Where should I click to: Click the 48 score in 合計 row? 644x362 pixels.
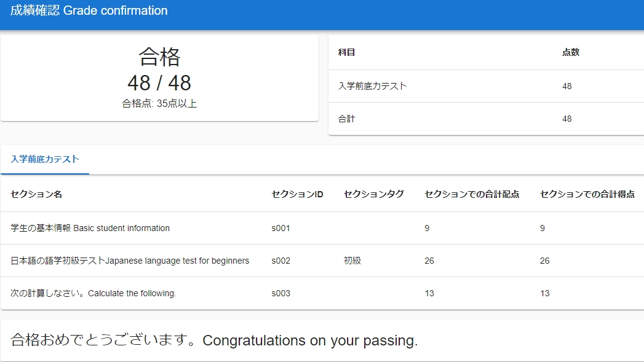(x=566, y=119)
